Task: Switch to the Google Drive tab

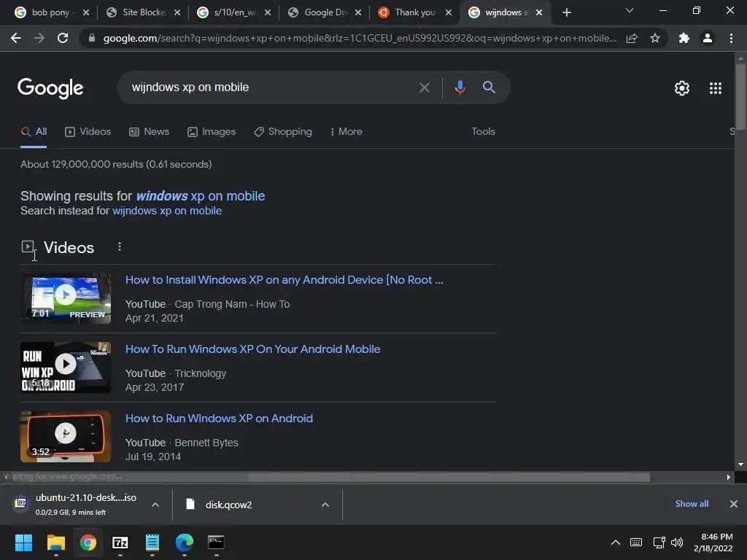Action: [x=325, y=12]
